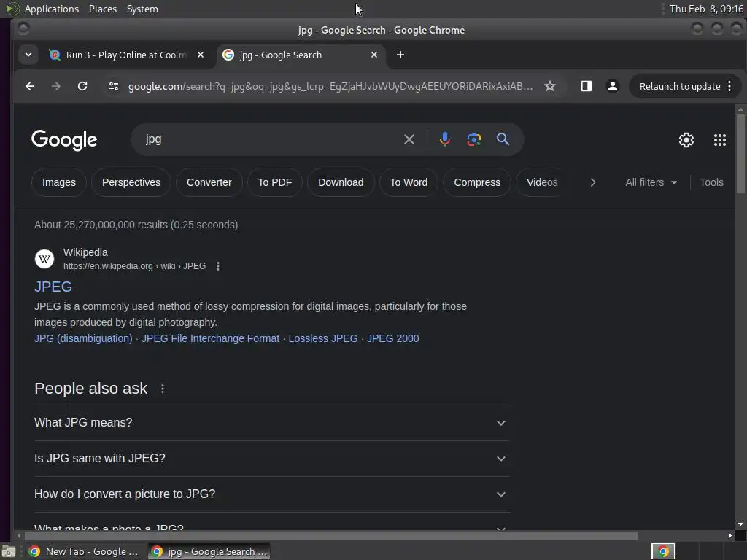This screenshot has width=747, height=560.
Task: Open the Places menu
Action: 103,9
